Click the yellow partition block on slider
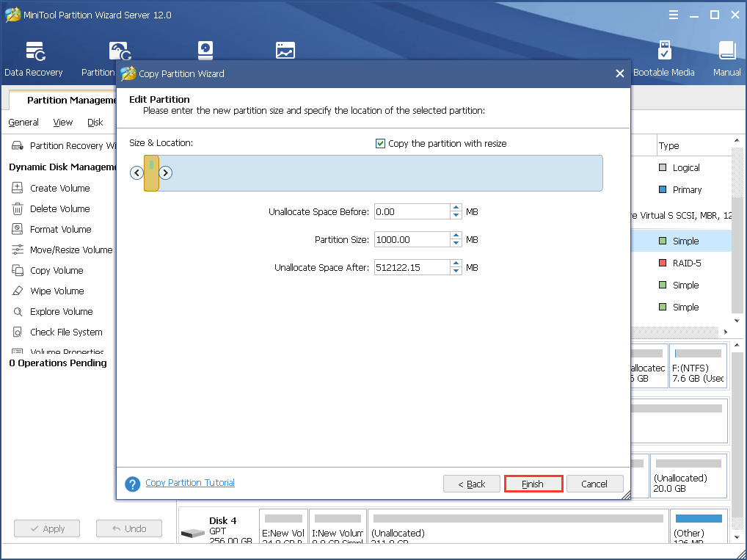This screenshot has height=560, width=747. (151, 173)
